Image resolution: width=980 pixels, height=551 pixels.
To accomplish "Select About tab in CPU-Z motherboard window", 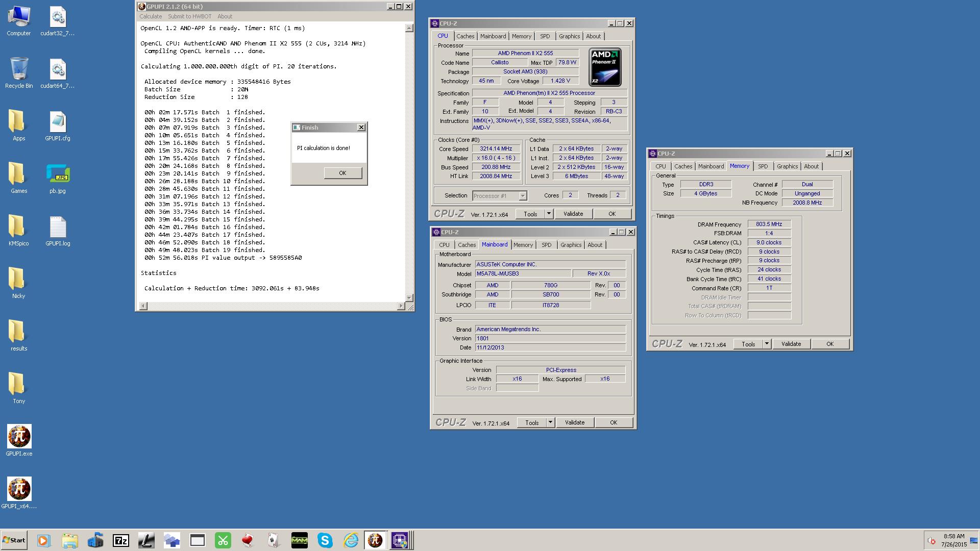I will pos(595,245).
